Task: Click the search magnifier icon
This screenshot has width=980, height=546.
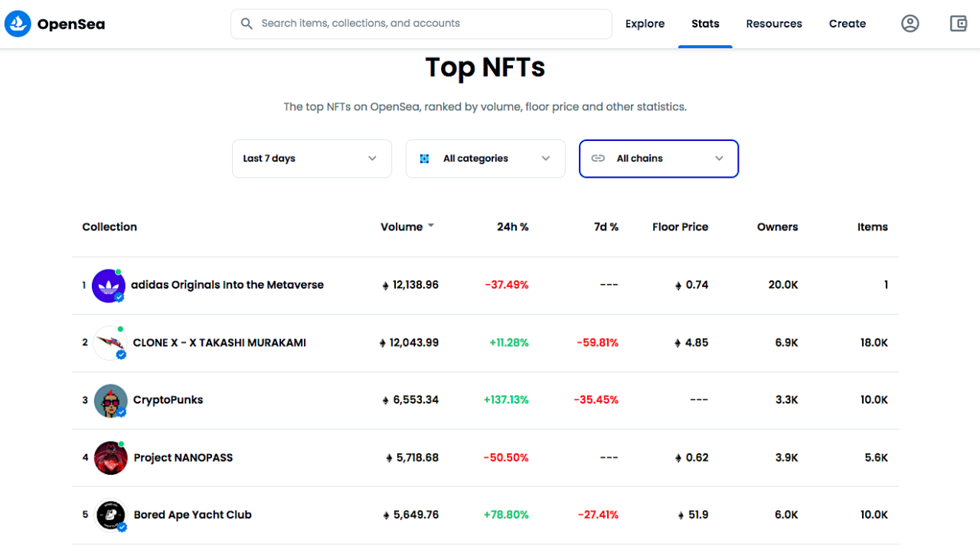Action: (x=247, y=24)
